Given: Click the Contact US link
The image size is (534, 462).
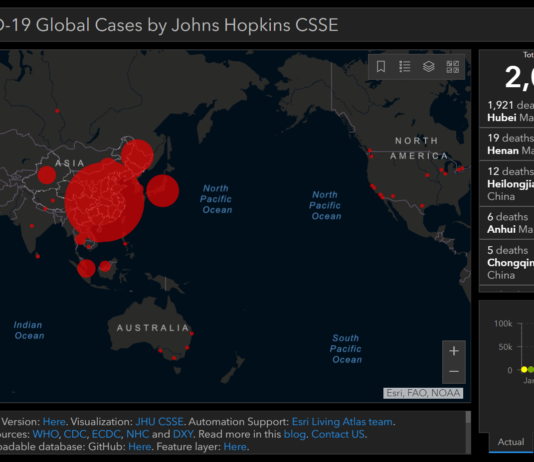Looking at the screenshot, I should click(338, 434).
